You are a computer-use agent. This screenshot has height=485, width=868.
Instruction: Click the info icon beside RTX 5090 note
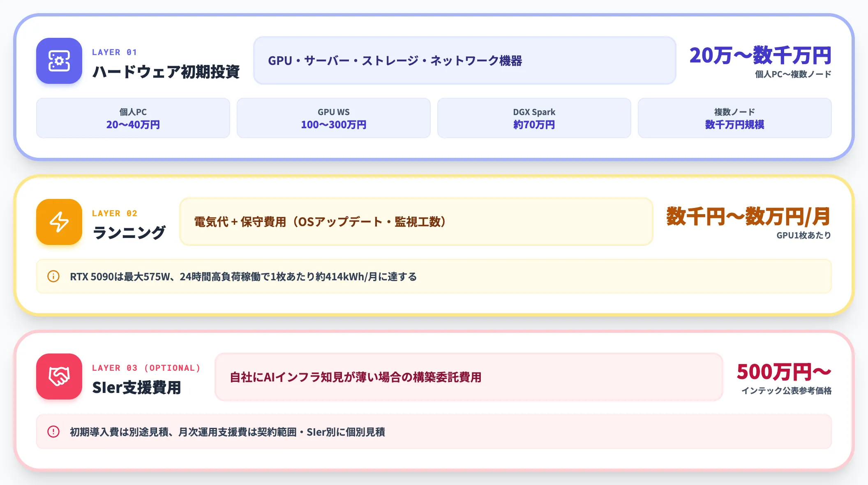tap(53, 276)
